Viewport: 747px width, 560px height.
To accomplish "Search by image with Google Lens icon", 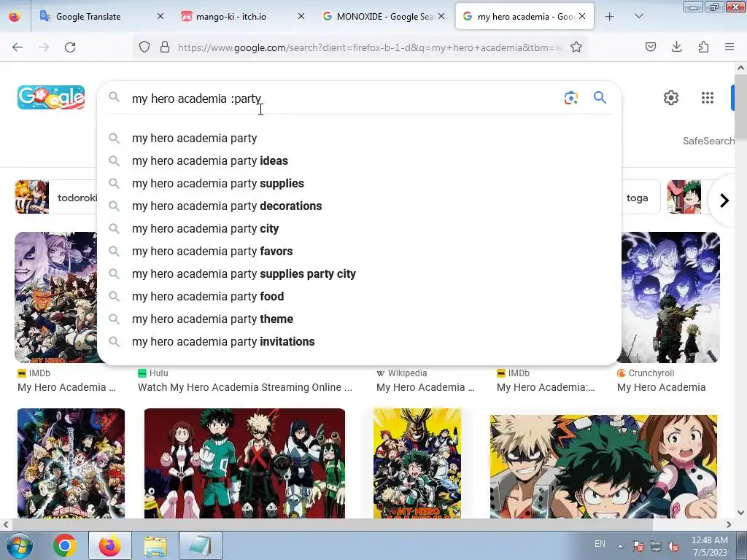I will point(570,98).
